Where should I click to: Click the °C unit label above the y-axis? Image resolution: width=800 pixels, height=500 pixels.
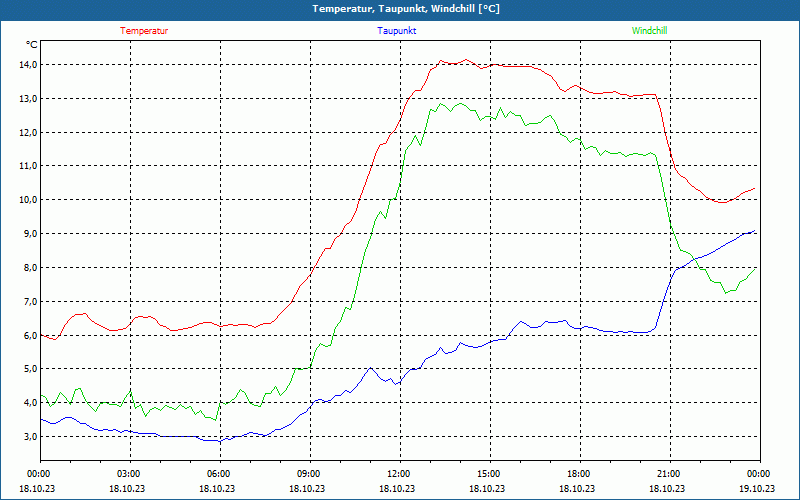(x=32, y=45)
